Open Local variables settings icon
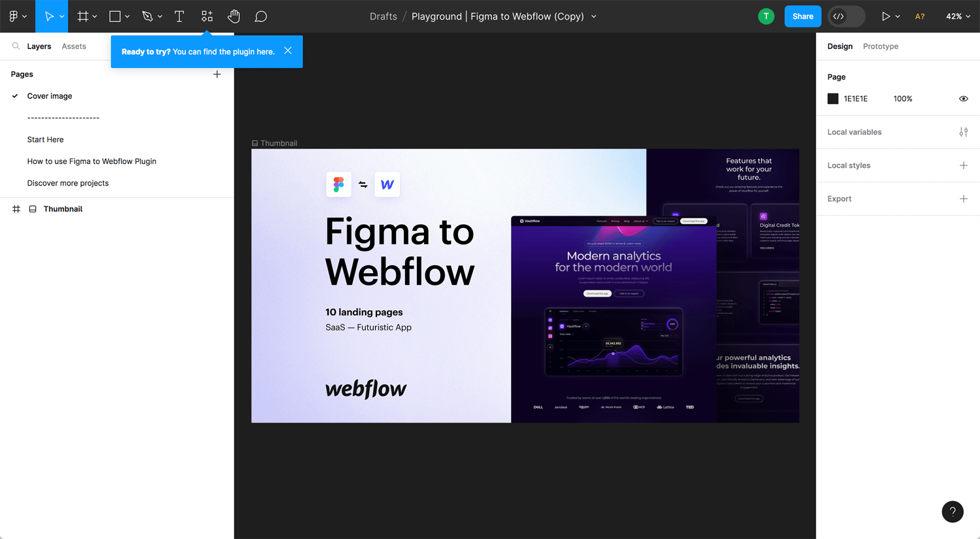Viewport: 980px width, 539px height. tap(963, 132)
